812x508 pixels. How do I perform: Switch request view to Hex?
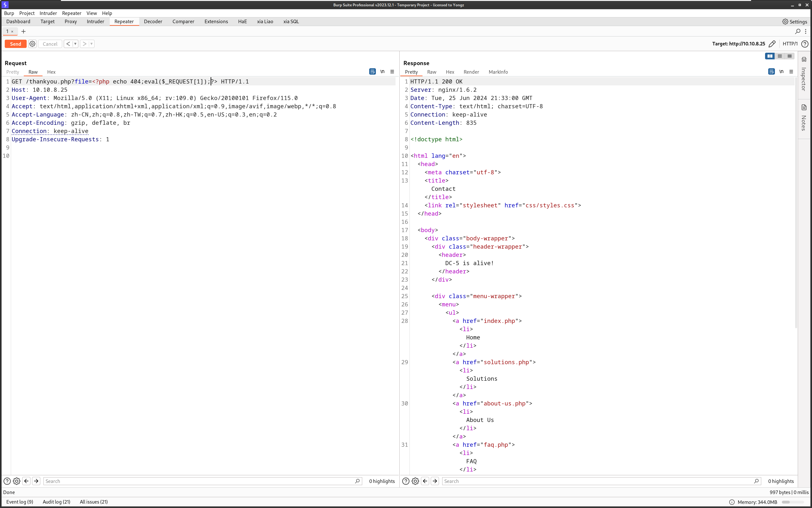point(51,72)
